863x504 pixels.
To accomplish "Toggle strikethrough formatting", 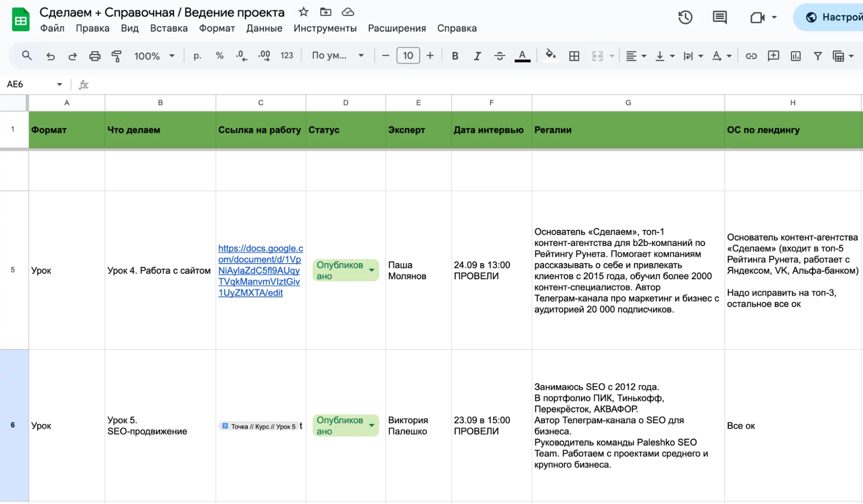I will coord(499,56).
